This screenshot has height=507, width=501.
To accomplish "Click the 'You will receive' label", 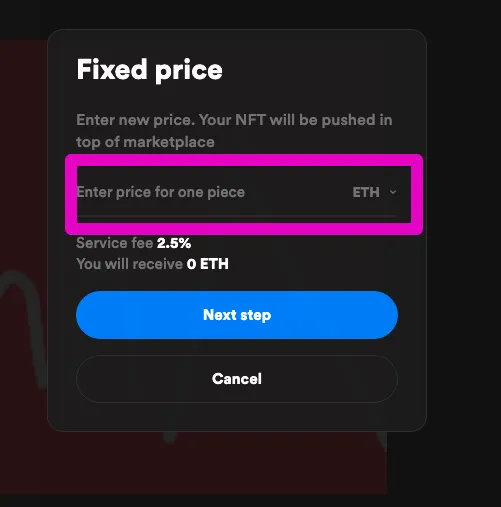I will click(130, 264).
